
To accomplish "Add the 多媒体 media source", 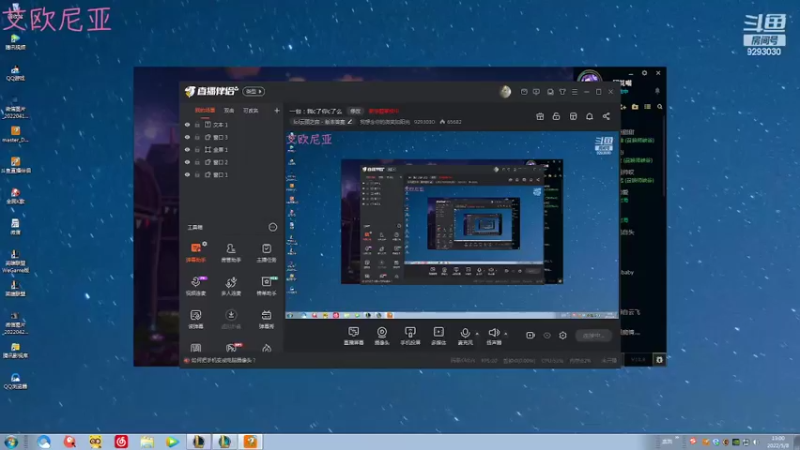I will (x=438, y=336).
